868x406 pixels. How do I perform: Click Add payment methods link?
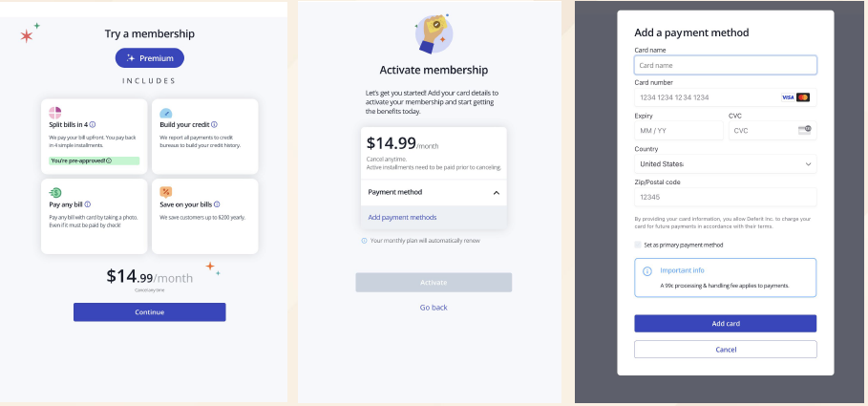402,217
